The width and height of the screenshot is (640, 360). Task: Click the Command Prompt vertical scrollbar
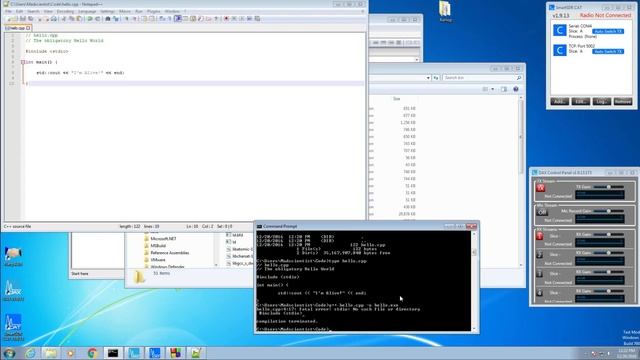(x=474, y=281)
